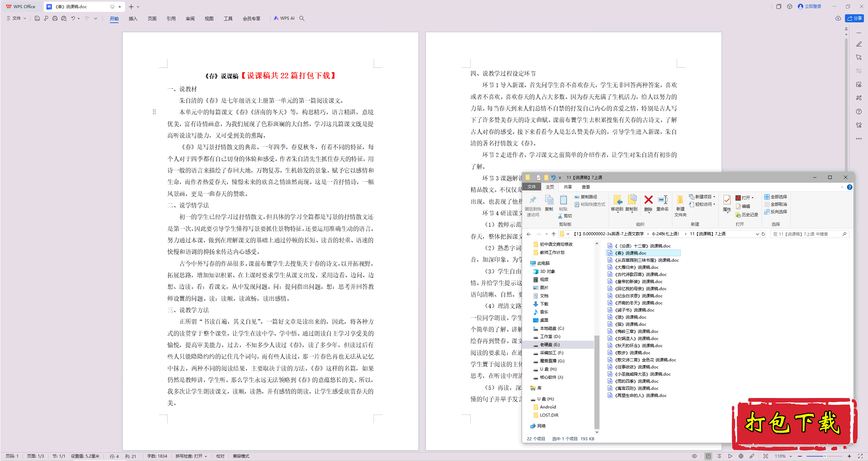Image resolution: width=868 pixels, height=461 pixels.
Task: Open the 视图 tab in WPS
Action: coord(209,19)
